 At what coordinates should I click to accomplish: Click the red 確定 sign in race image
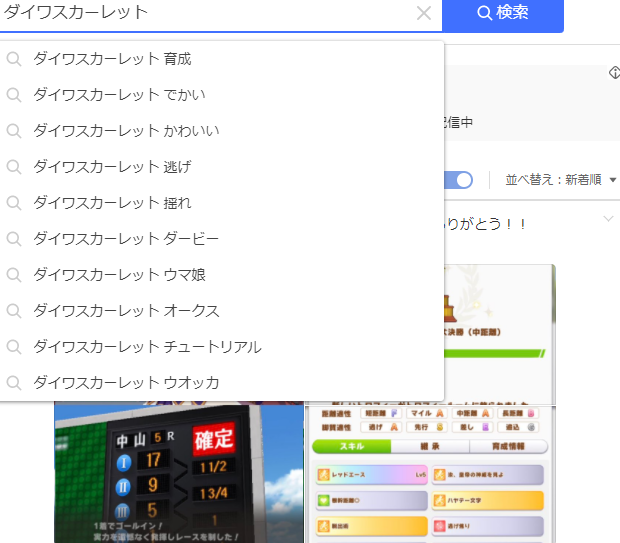pos(214,439)
